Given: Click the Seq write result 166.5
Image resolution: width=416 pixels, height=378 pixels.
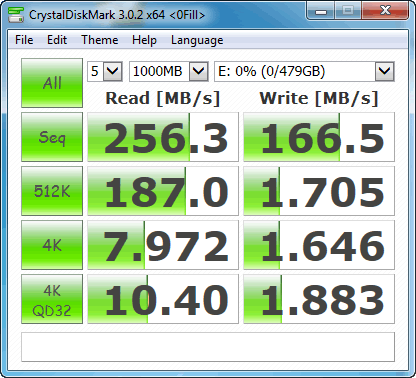Looking at the screenshot, I should point(319,137).
